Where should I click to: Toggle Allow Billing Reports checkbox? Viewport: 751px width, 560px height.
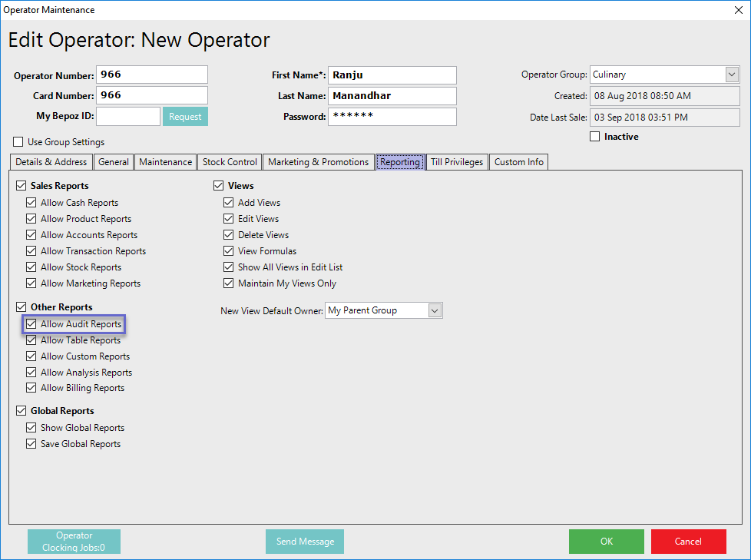(x=31, y=388)
